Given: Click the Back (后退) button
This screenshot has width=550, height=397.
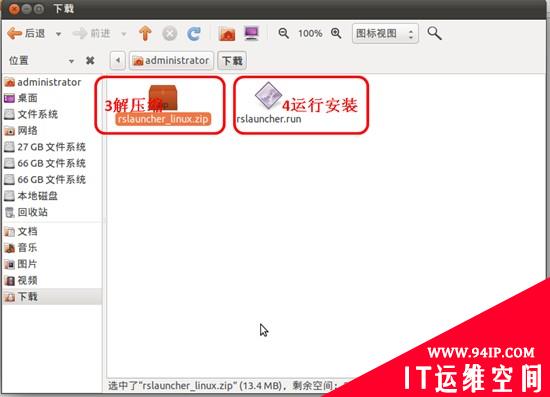Looking at the screenshot, I should pos(27,34).
